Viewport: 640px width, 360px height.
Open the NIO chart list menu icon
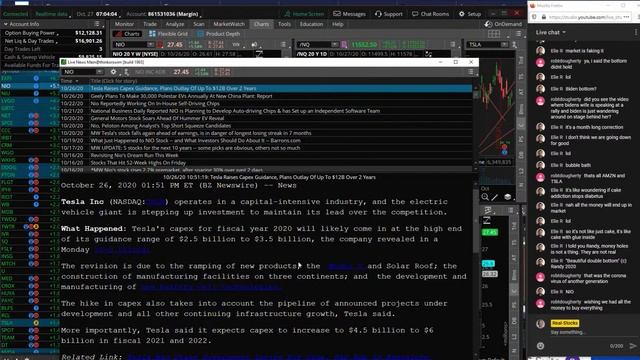point(284,44)
